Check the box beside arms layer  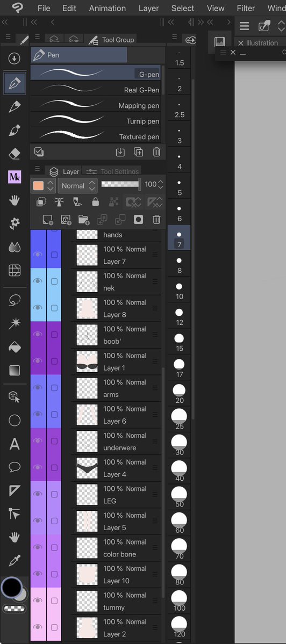pyautogui.click(x=54, y=388)
